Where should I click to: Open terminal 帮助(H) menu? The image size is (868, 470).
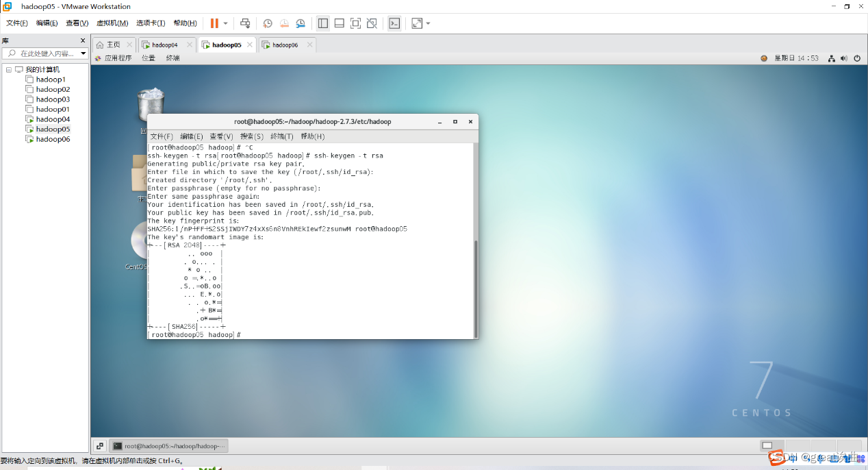click(x=313, y=136)
